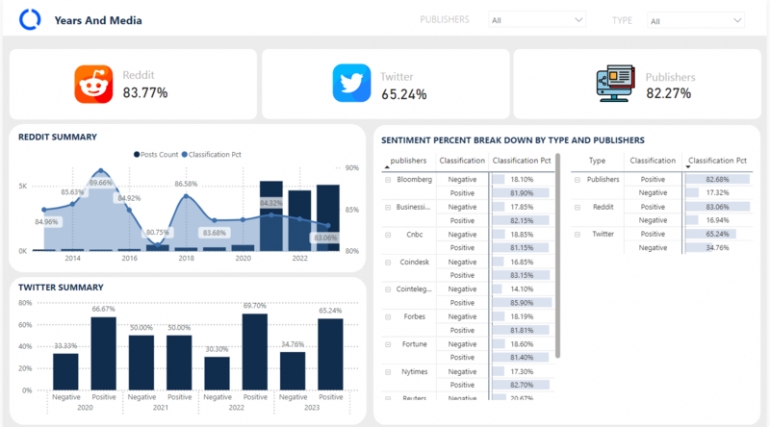Click the 2023 Negative 34.76% bar
This screenshot has width=770, height=427.
click(x=293, y=372)
